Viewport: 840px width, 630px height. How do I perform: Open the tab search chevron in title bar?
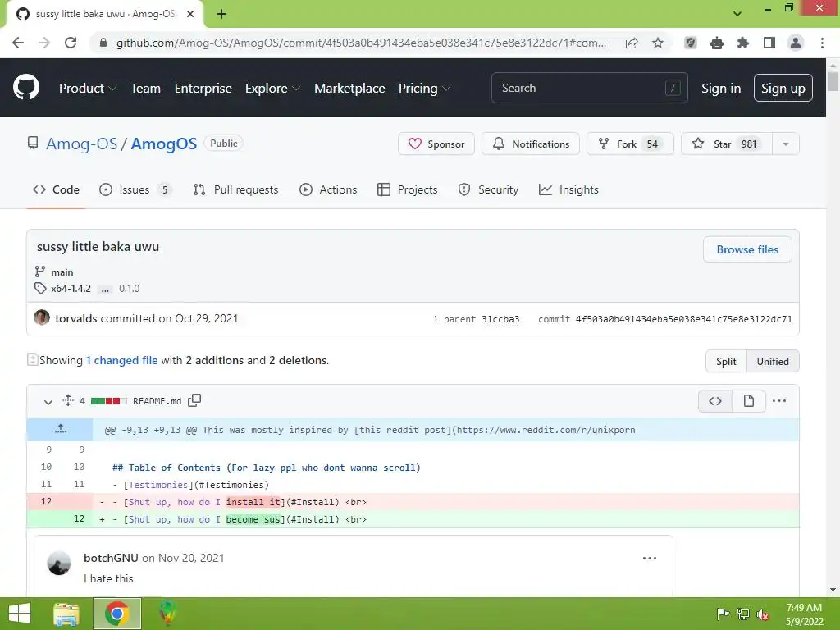pyautogui.click(x=737, y=14)
